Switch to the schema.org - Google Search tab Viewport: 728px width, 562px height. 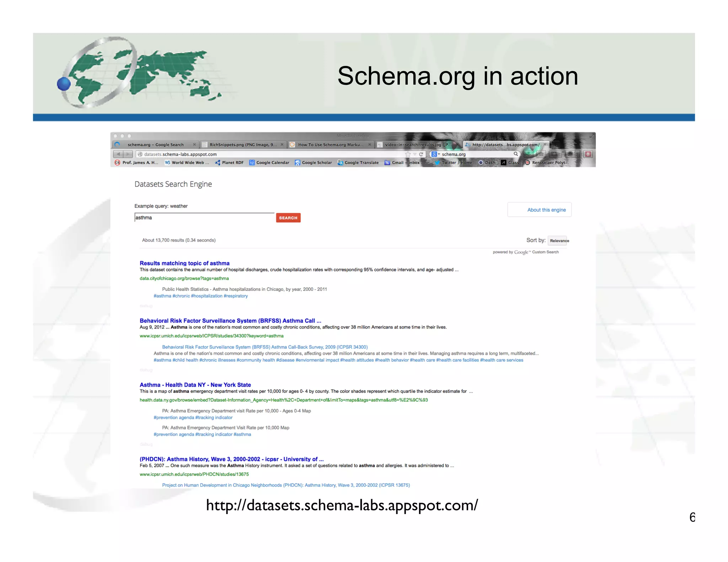pyautogui.click(x=155, y=145)
